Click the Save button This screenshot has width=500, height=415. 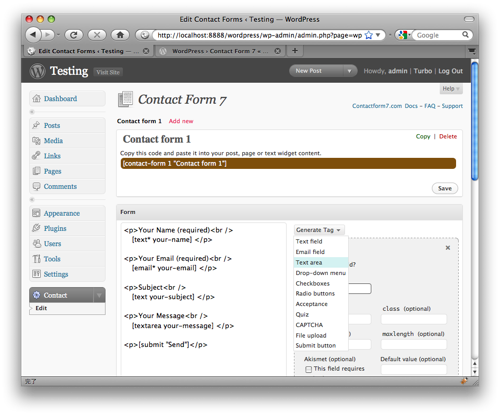(445, 188)
